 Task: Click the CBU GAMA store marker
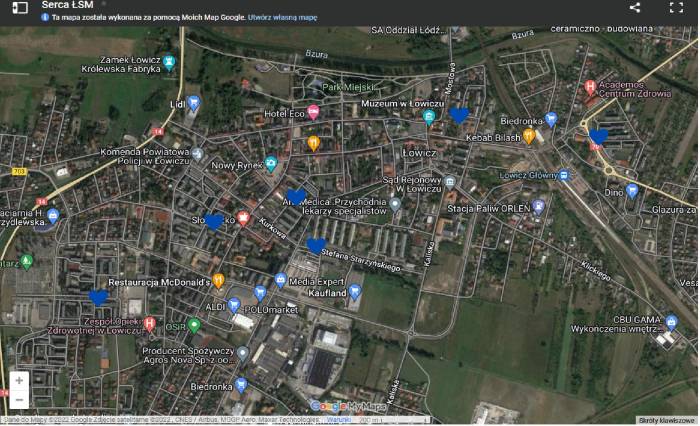coord(671,322)
